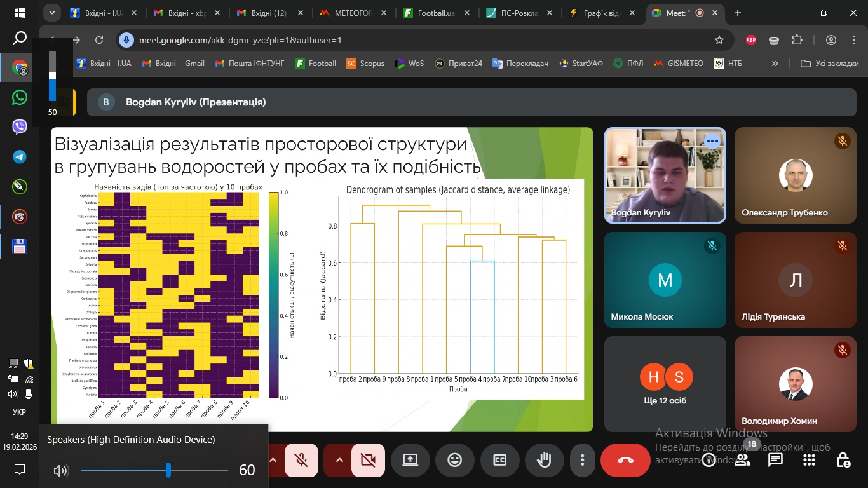The image size is (868, 488).
Task: Open the in-call chat panel
Action: click(775, 459)
